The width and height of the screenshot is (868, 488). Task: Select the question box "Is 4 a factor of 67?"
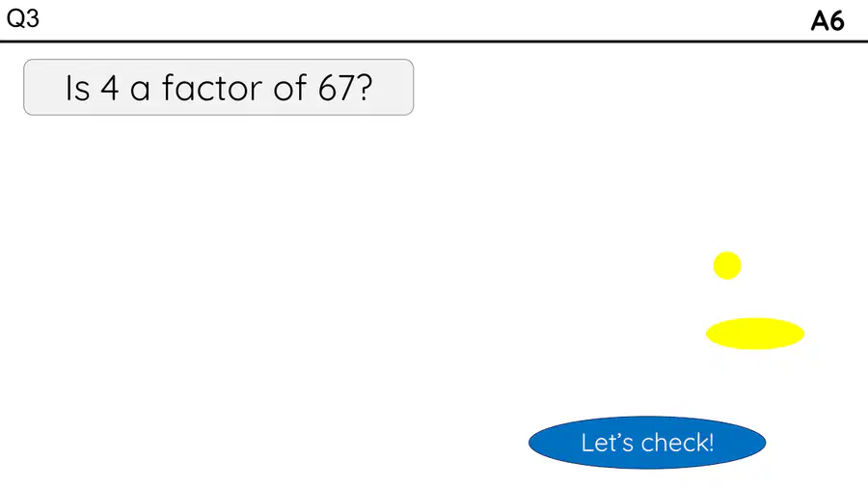(219, 88)
